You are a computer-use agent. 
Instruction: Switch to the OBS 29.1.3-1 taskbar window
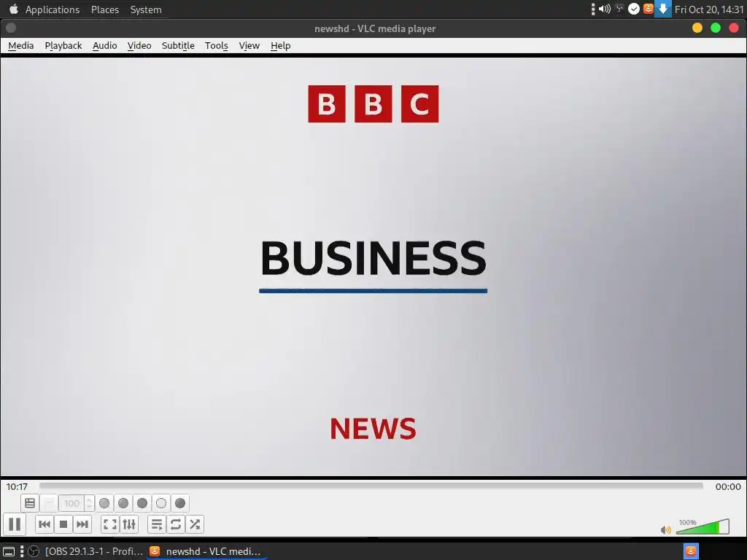click(86, 551)
